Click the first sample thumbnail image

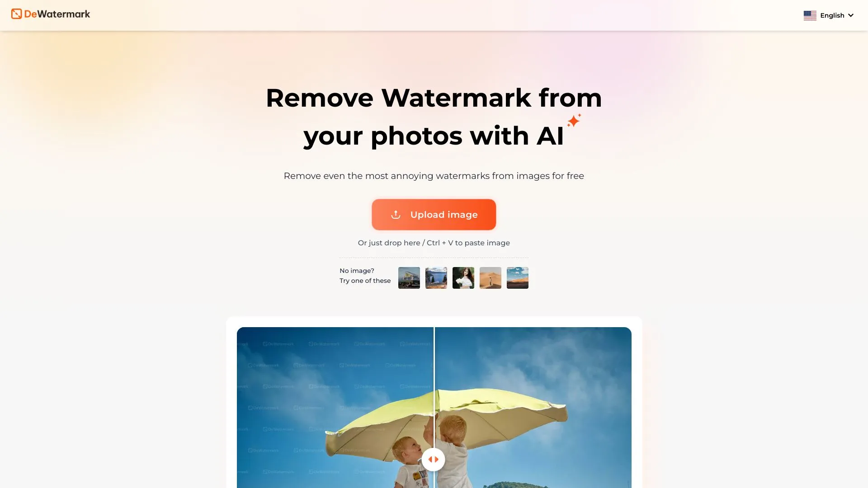409,278
